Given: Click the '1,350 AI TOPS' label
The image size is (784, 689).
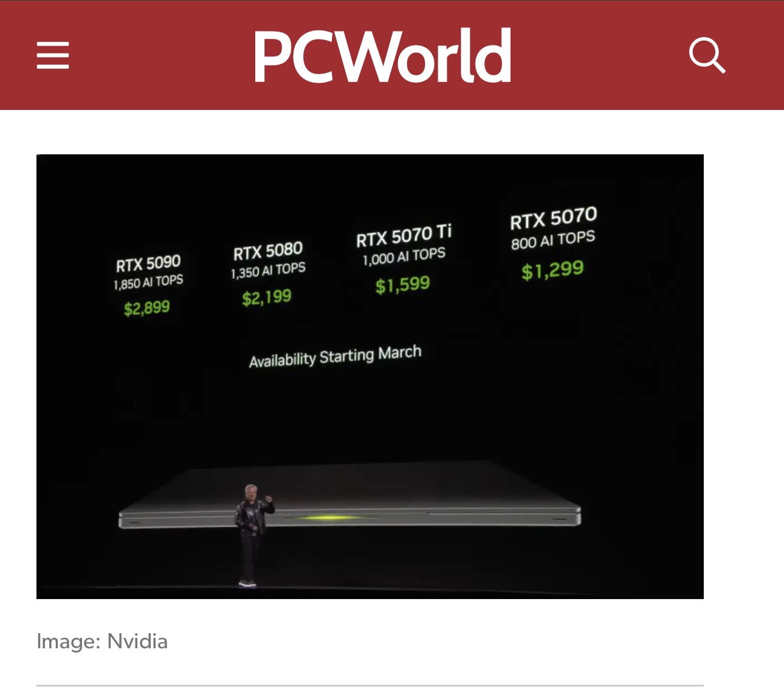Looking at the screenshot, I should 268,270.
